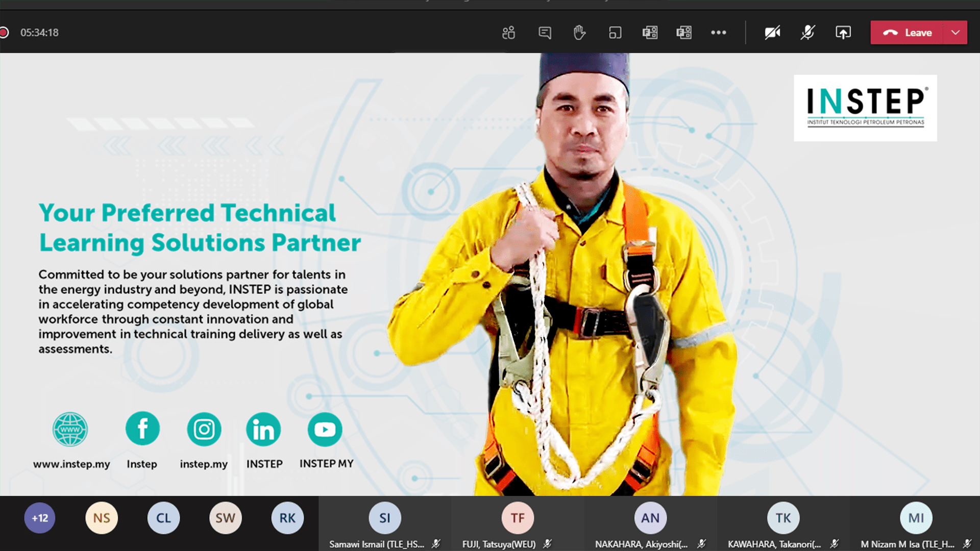Click the meeting timer 05:34:18
Viewport: 980px width, 551px height.
[39, 33]
